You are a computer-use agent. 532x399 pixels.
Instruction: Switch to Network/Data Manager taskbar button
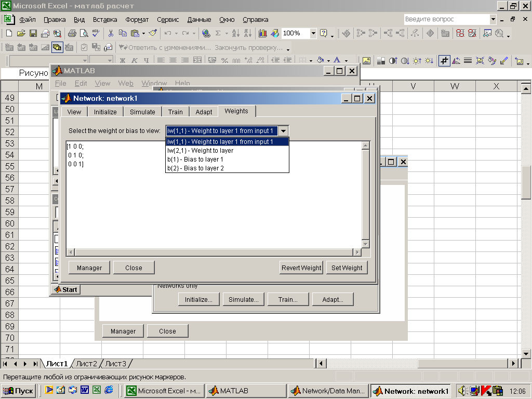pos(328,391)
